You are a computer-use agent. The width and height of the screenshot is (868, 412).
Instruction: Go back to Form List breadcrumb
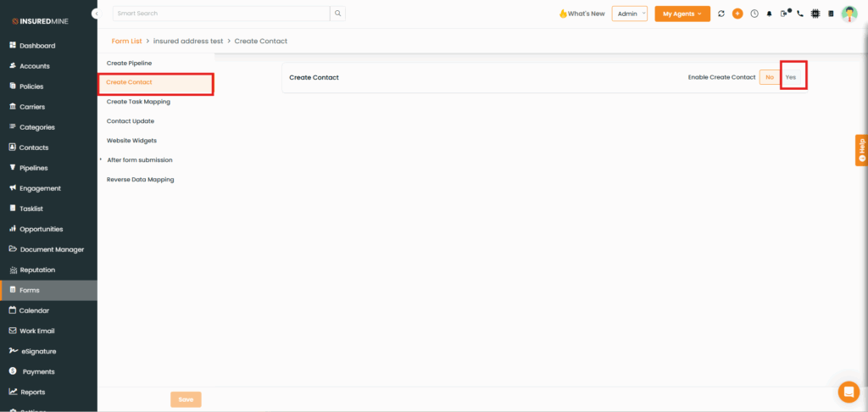point(126,41)
